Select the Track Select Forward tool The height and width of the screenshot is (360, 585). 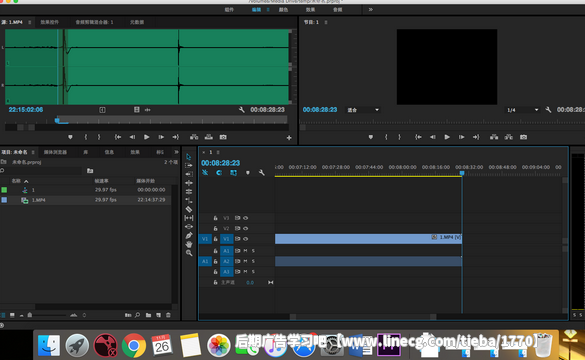pyautogui.click(x=189, y=165)
